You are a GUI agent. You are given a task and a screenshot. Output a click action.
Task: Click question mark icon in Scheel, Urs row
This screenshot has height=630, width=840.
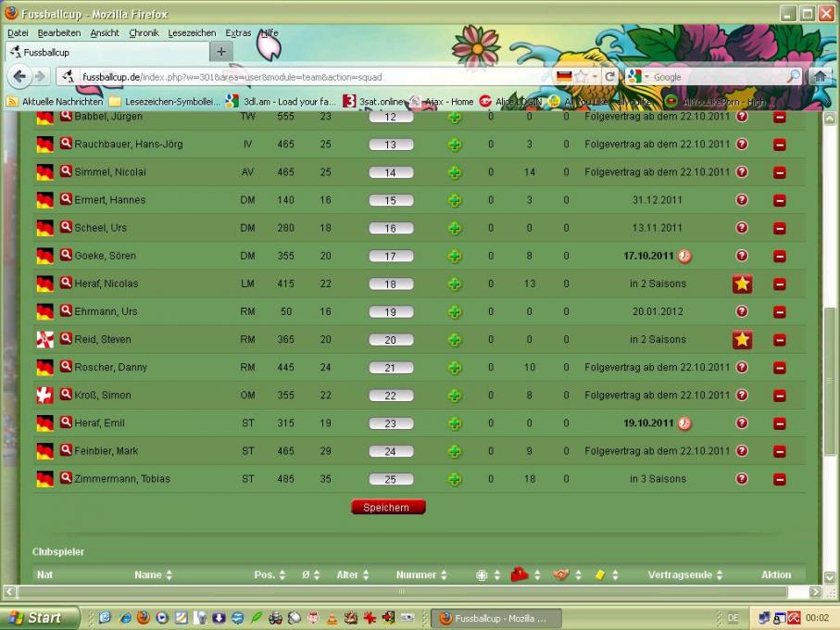pyautogui.click(x=742, y=228)
